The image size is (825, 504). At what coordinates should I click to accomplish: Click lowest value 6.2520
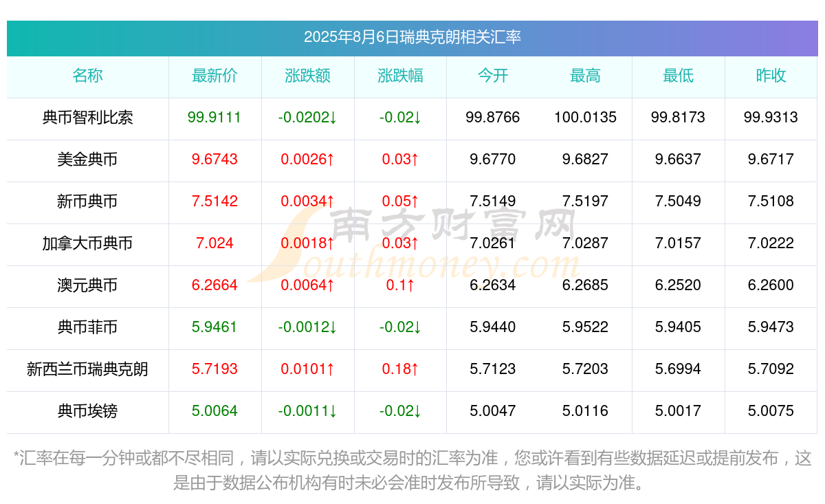pos(678,285)
